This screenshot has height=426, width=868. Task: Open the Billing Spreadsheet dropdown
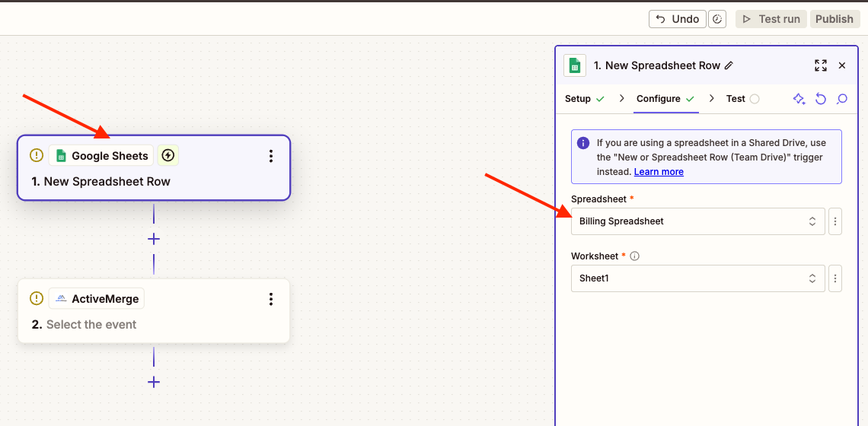[x=698, y=221]
